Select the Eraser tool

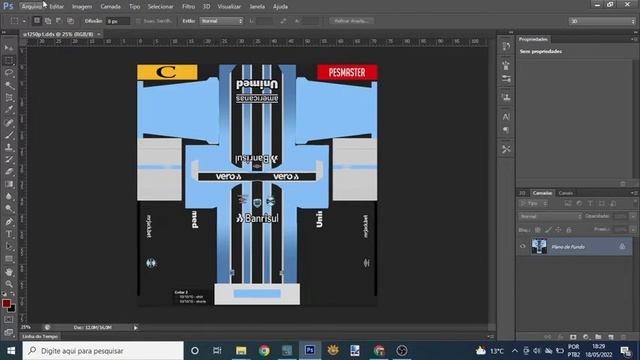coord(9,171)
